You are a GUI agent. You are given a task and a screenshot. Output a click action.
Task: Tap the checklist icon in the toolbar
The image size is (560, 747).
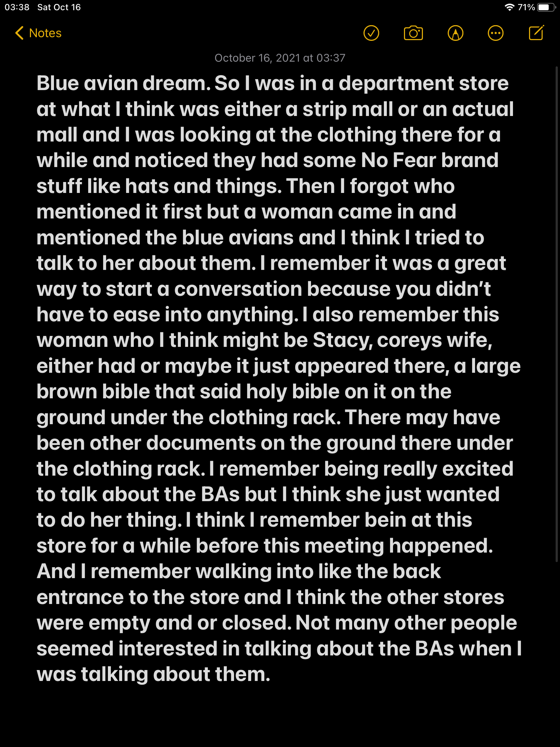[x=371, y=33]
